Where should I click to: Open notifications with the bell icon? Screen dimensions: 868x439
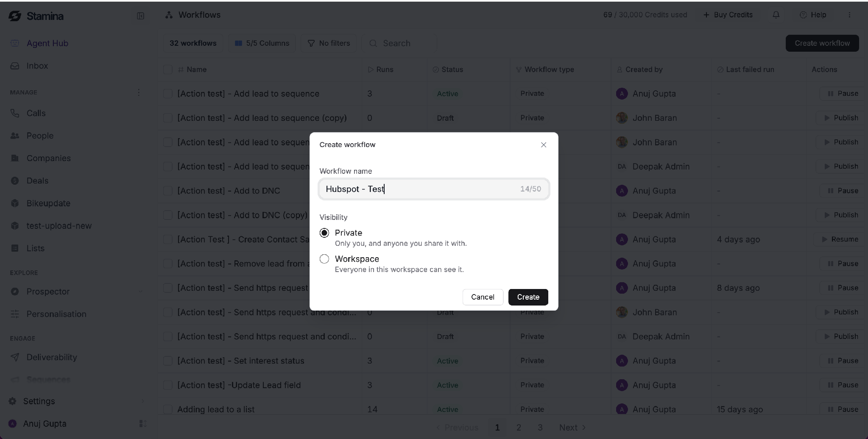776,15
